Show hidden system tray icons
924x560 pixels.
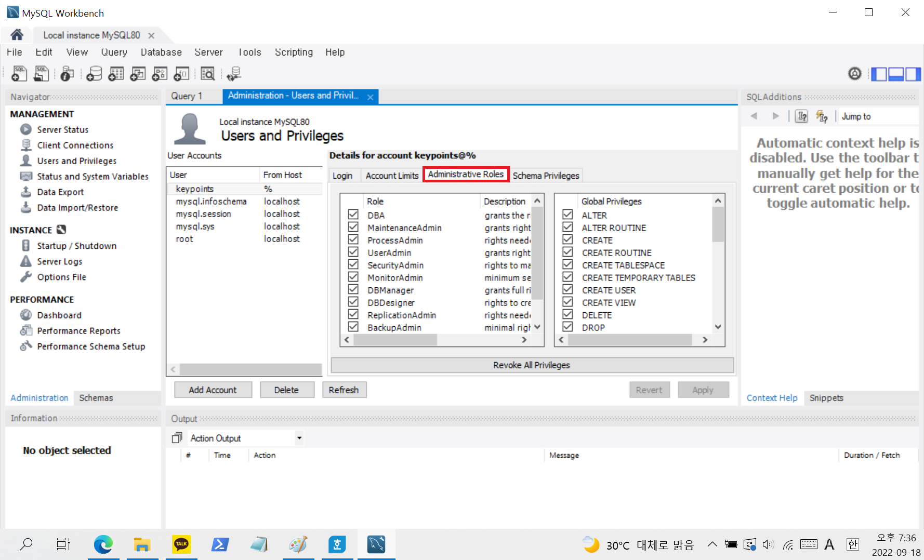pos(712,544)
